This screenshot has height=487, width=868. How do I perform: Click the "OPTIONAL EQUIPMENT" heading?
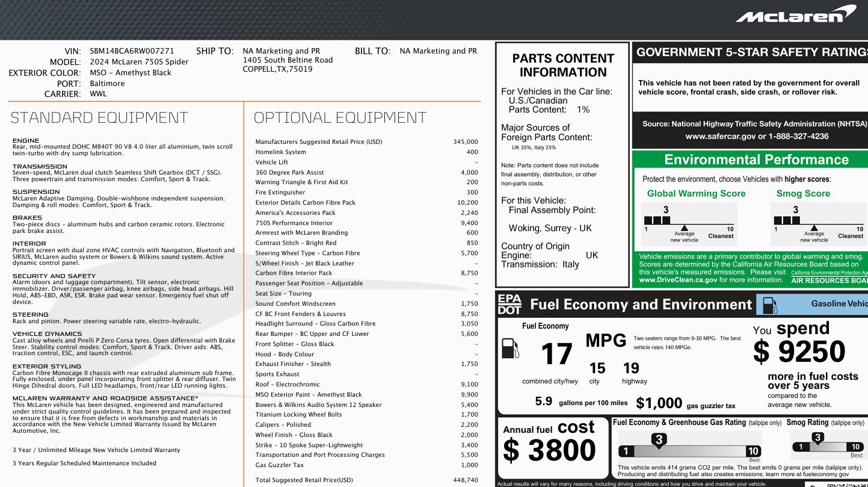340,117
